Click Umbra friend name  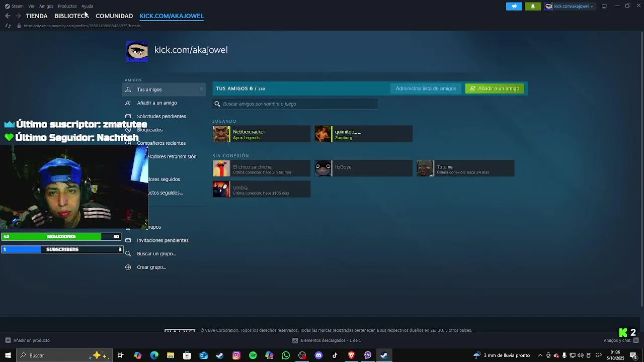[x=240, y=188]
